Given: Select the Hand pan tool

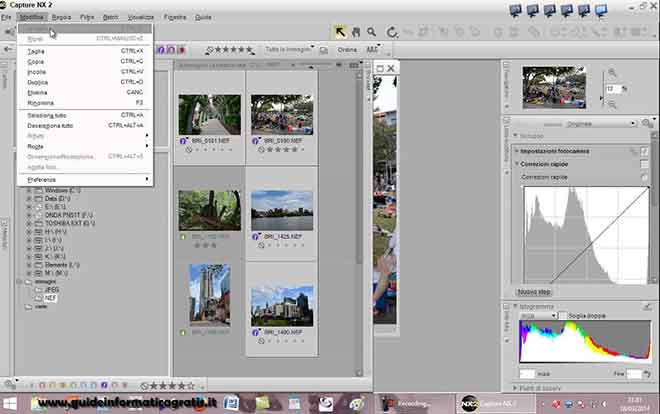Looking at the screenshot, I should click(356, 32).
